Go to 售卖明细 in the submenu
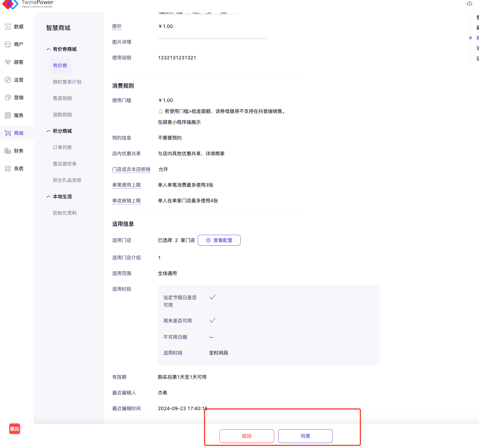This screenshot has width=479, height=448. [62, 98]
